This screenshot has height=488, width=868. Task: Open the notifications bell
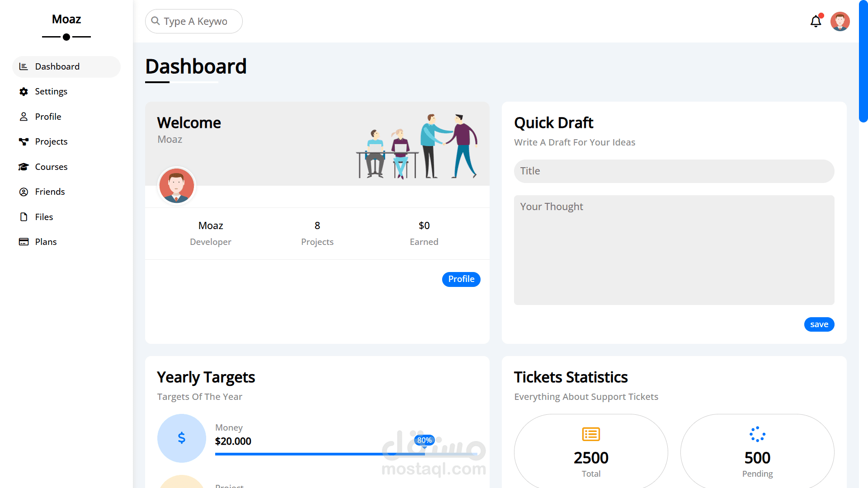(x=816, y=21)
